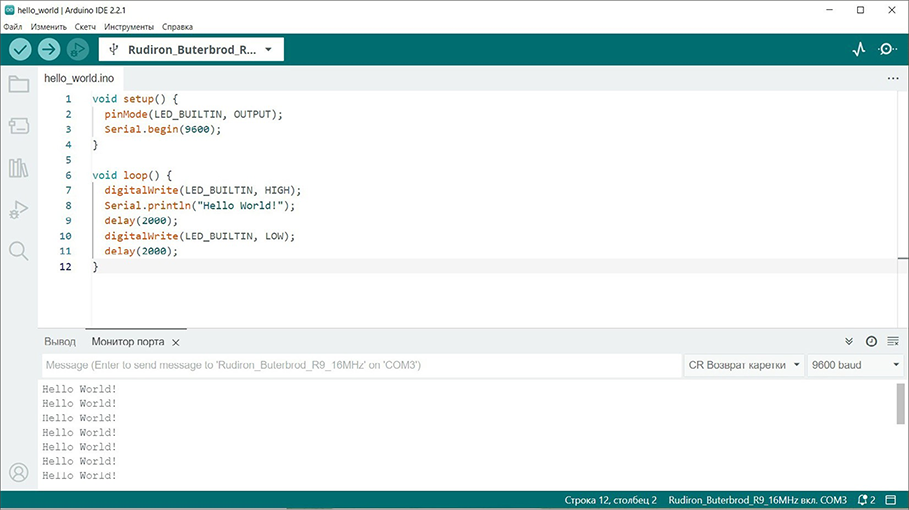Open the Debug sidebar panel icon
Viewport: 909px width, 510px height.
[19, 210]
